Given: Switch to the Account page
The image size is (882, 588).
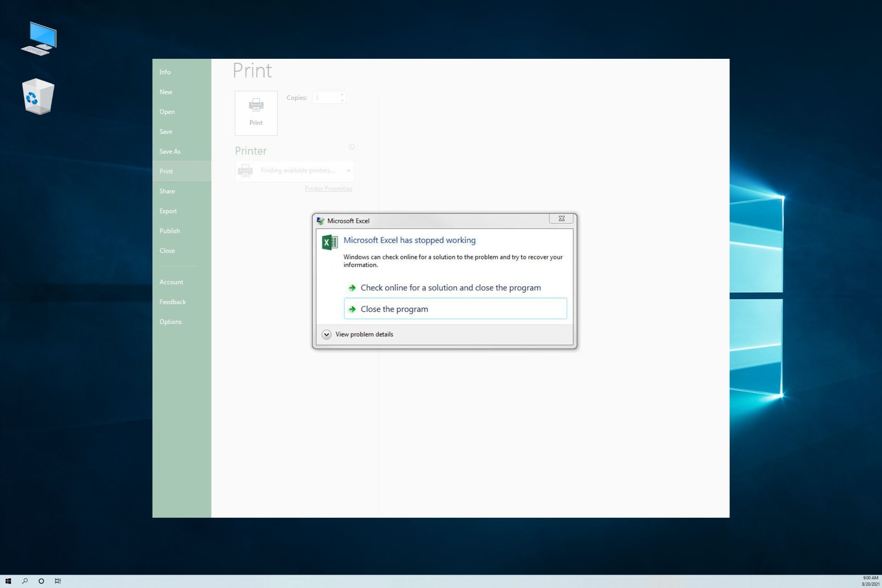Looking at the screenshot, I should tap(171, 282).
